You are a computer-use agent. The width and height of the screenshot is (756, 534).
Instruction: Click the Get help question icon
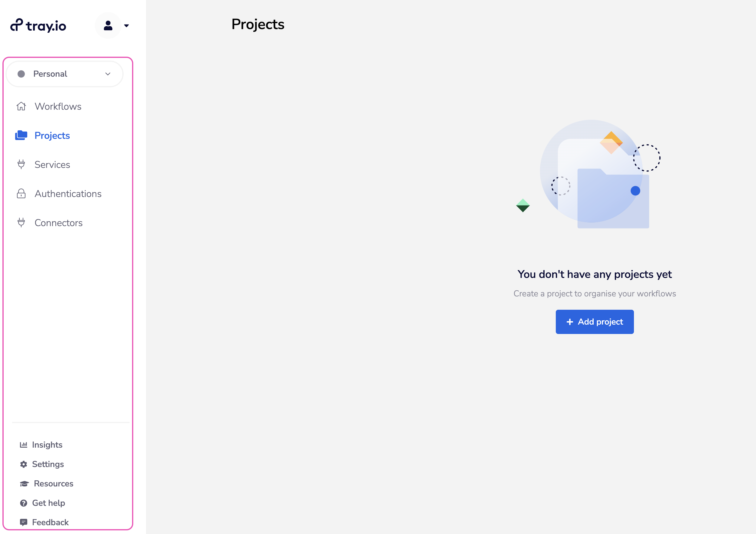click(x=23, y=503)
